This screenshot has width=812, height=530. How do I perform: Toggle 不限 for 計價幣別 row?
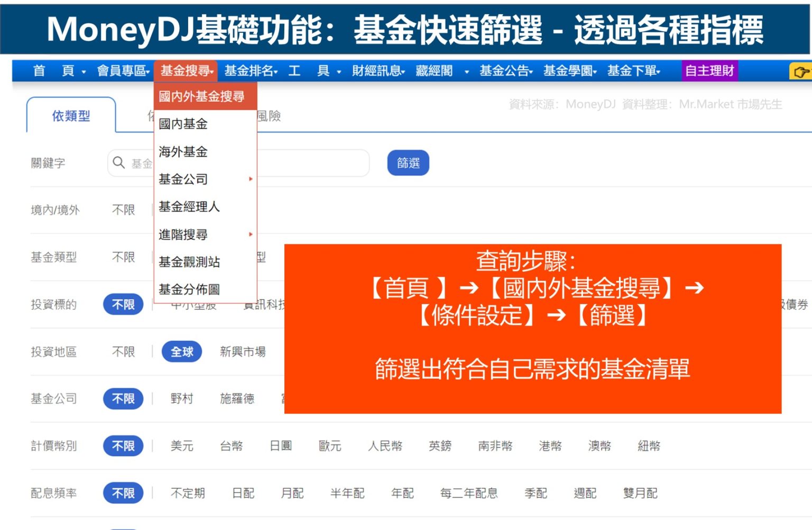point(123,446)
